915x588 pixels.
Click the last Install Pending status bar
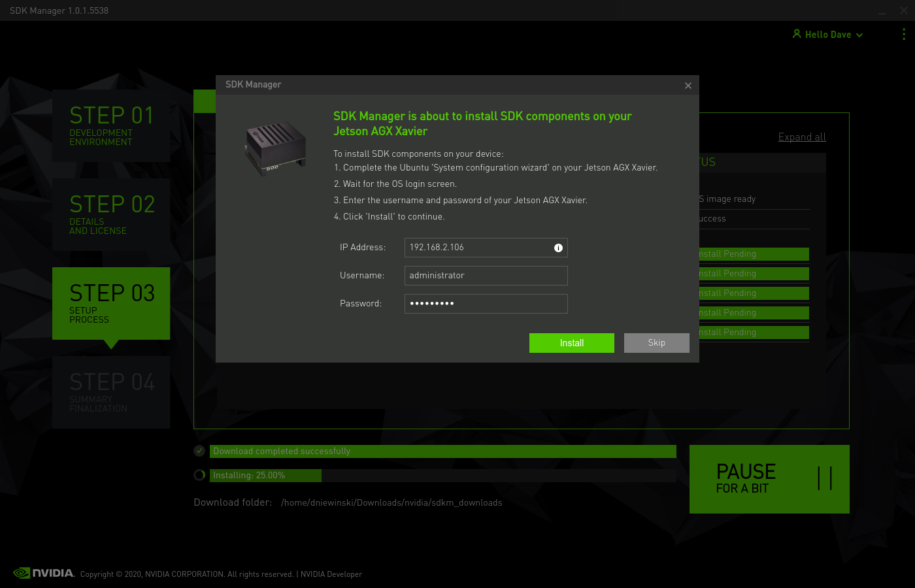coord(754,333)
